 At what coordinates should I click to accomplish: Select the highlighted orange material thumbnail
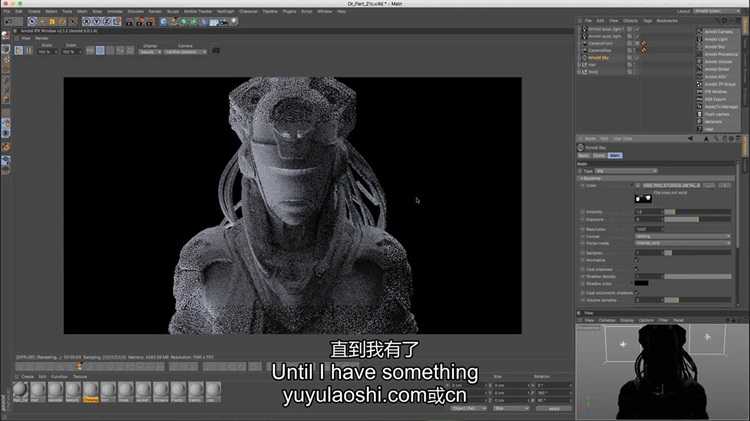click(91, 391)
